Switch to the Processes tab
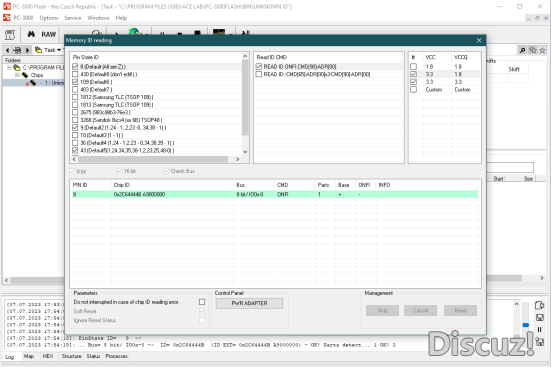 point(117,356)
